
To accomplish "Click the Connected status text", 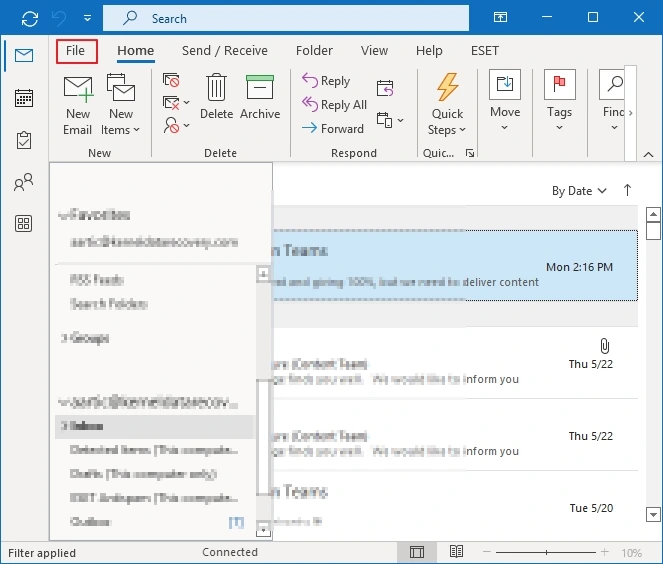I will (x=230, y=552).
